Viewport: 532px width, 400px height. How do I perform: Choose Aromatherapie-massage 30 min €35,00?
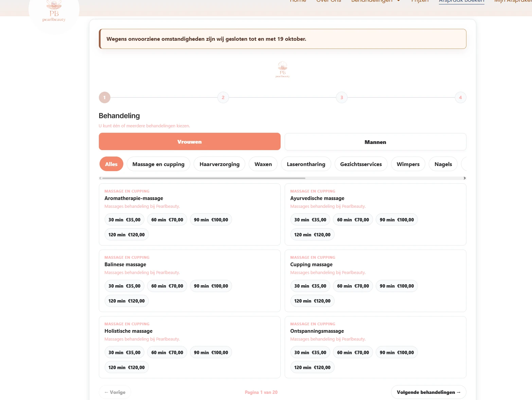pyautogui.click(x=124, y=220)
